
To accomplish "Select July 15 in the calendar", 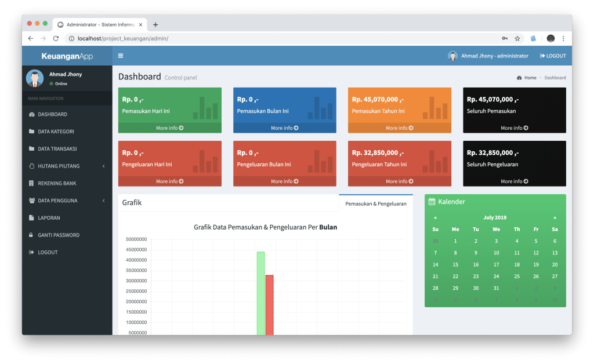I will point(455,264).
